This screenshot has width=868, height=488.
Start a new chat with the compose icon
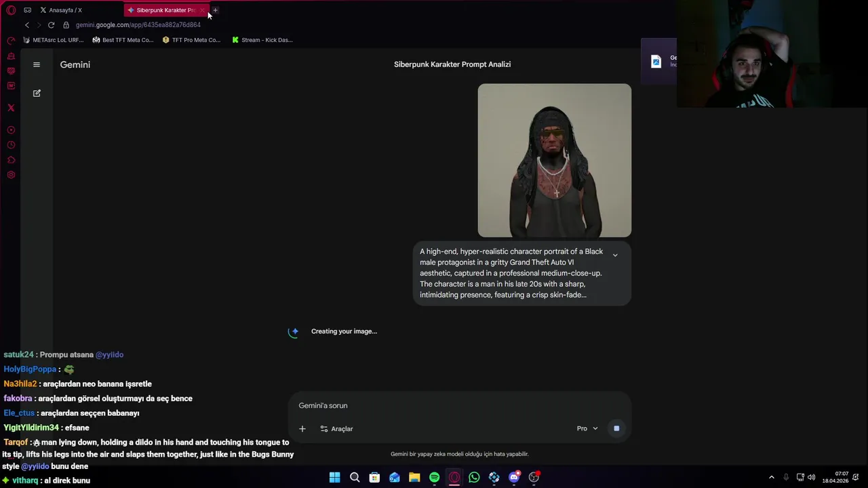(x=37, y=93)
